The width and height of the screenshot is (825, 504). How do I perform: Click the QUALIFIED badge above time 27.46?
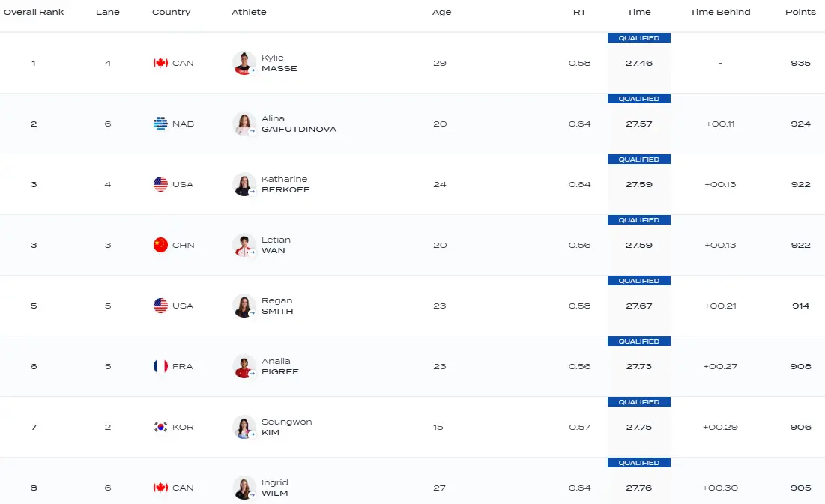(638, 38)
